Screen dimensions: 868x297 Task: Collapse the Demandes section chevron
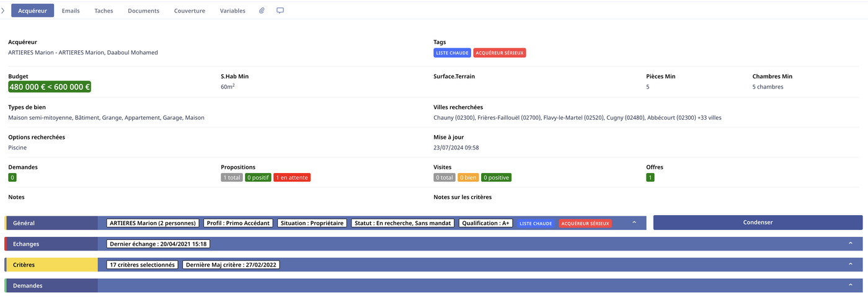tap(851, 285)
